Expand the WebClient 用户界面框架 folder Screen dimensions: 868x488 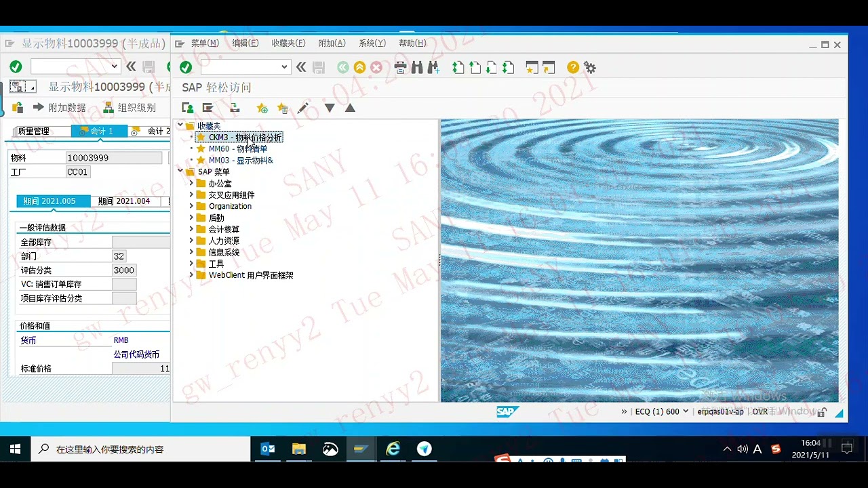[191, 275]
